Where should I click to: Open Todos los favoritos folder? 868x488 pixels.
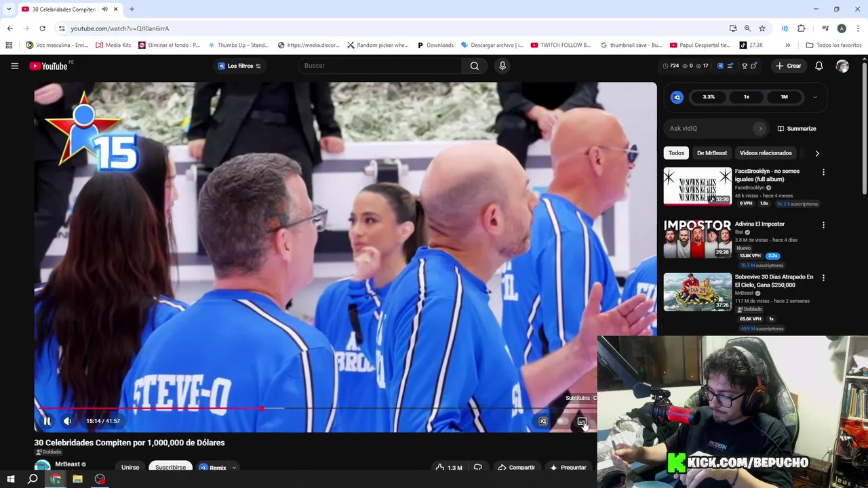[833, 45]
